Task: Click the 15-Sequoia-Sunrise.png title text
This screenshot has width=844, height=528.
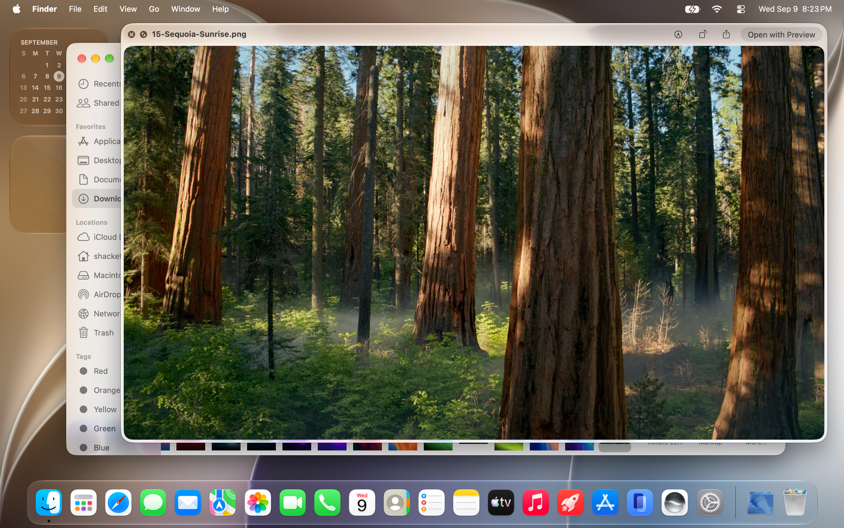Action: (199, 34)
